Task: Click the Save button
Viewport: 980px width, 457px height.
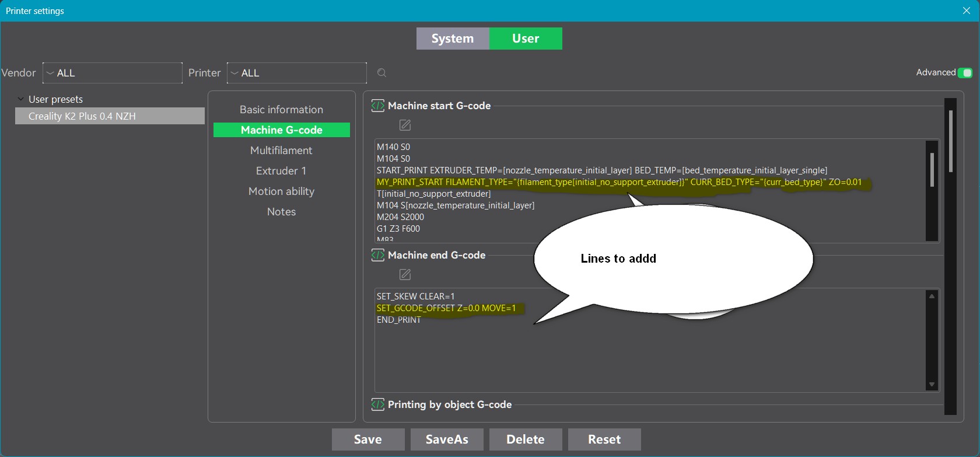Action: pos(368,439)
